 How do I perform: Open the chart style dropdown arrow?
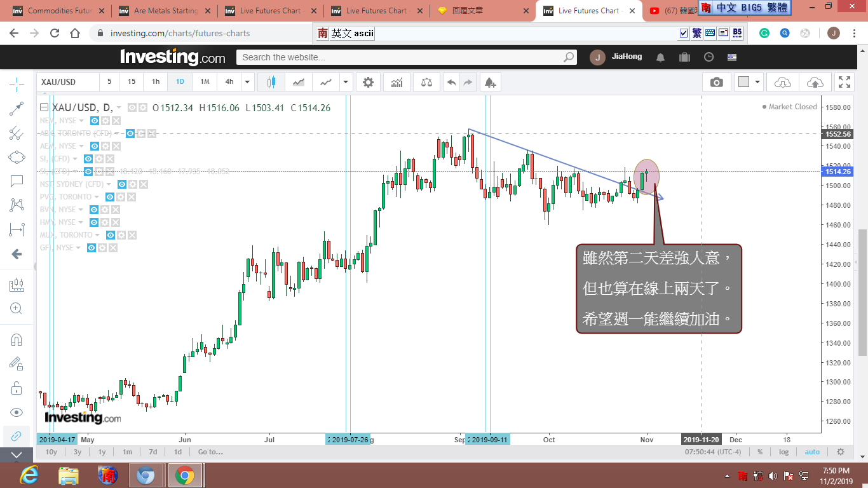point(346,82)
